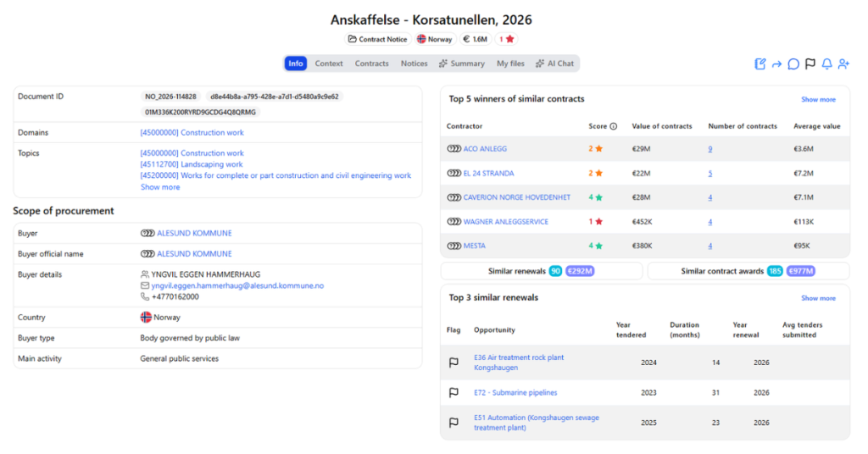Switch to the My files tab
This screenshot has width=868, height=454.
click(x=510, y=64)
